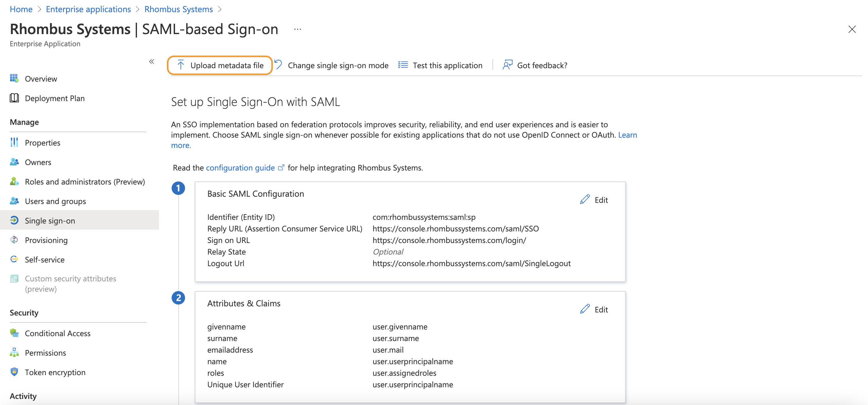The image size is (868, 405).
Task: Select the identifier com:rhombussystems:saml:sp
Action: (424, 217)
